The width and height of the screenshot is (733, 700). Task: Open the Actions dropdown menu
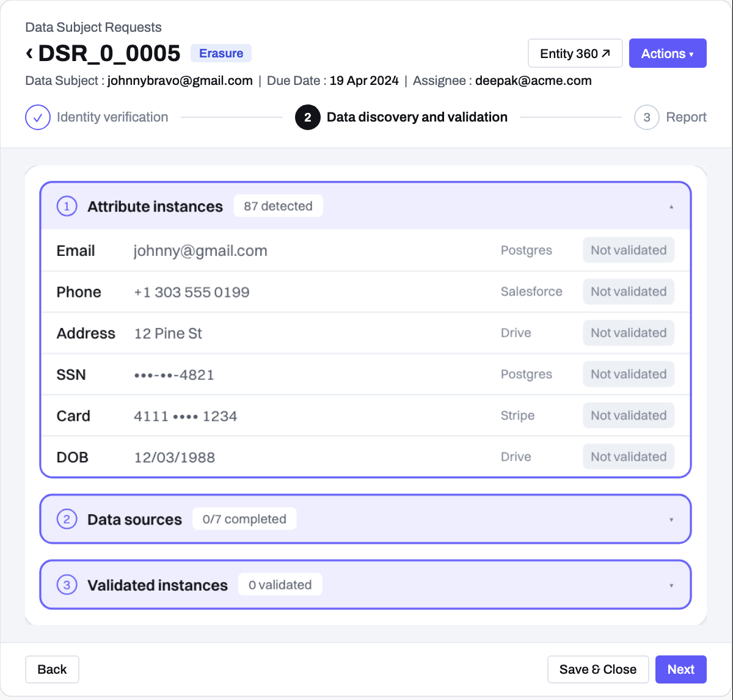(x=668, y=53)
